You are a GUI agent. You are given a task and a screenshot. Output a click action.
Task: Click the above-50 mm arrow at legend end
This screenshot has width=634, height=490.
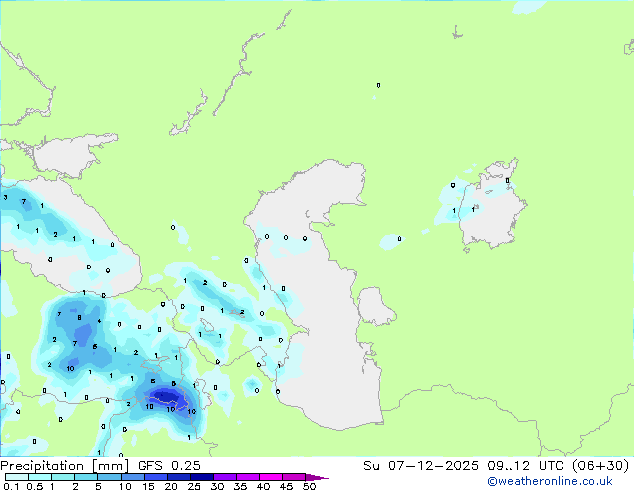[317, 477]
